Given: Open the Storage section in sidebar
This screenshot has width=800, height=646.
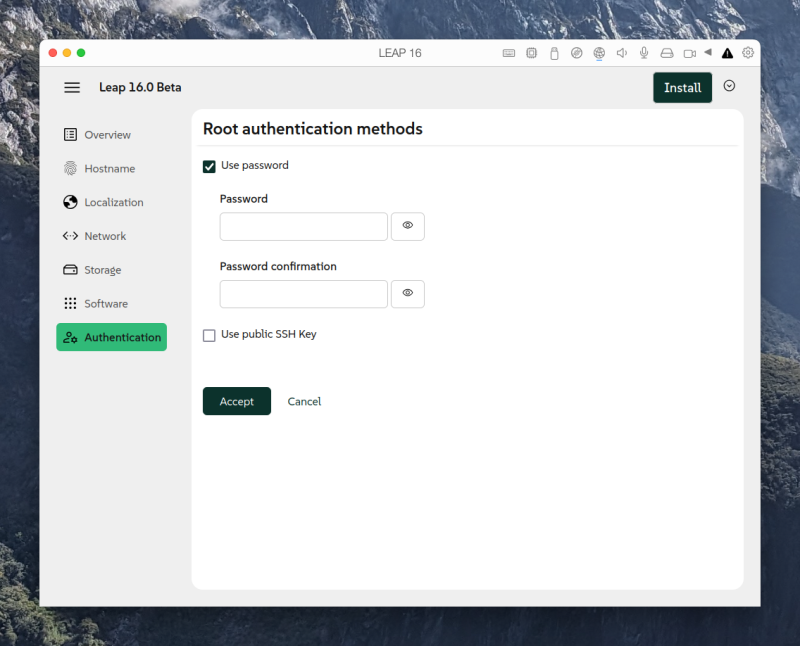Looking at the screenshot, I should pyautogui.click(x=102, y=270).
